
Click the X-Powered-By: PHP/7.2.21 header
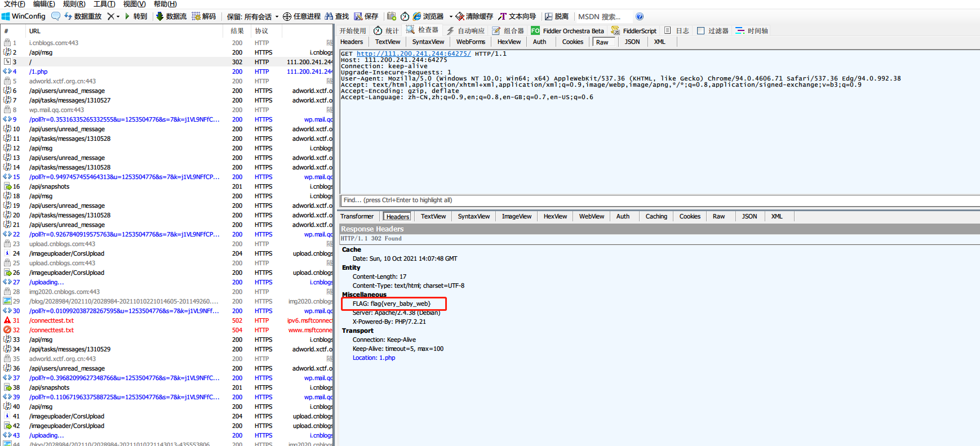click(x=389, y=322)
